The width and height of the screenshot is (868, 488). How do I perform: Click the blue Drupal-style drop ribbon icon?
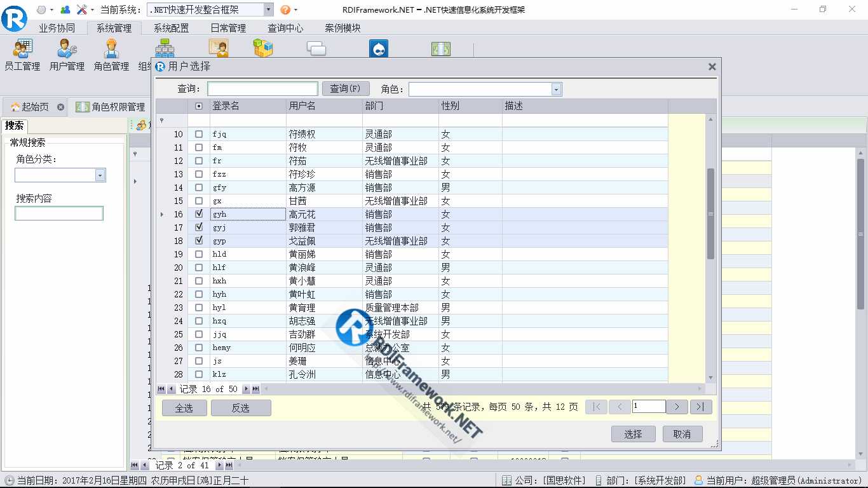[379, 49]
